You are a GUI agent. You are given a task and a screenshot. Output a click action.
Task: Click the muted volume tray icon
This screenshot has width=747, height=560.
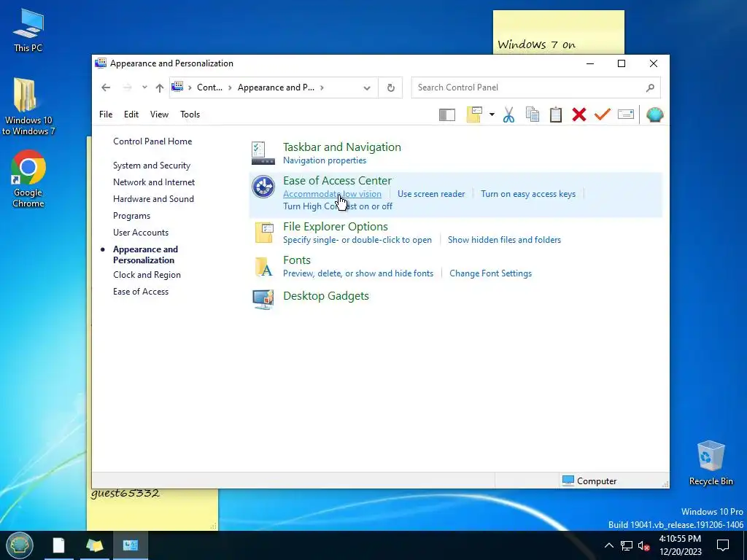[x=643, y=545]
